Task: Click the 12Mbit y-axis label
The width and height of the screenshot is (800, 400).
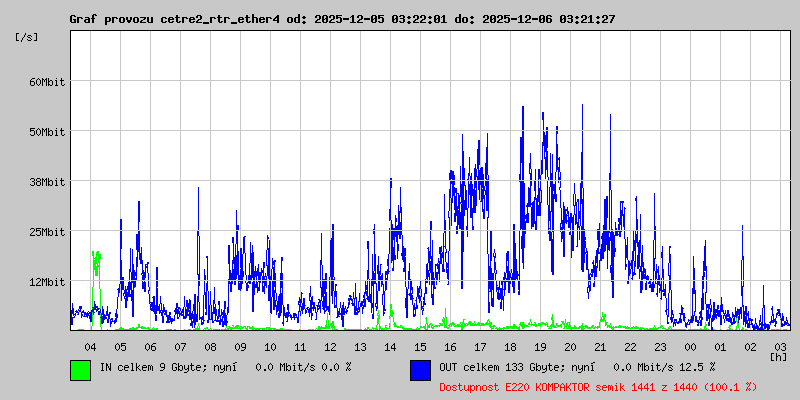Action: point(47,282)
